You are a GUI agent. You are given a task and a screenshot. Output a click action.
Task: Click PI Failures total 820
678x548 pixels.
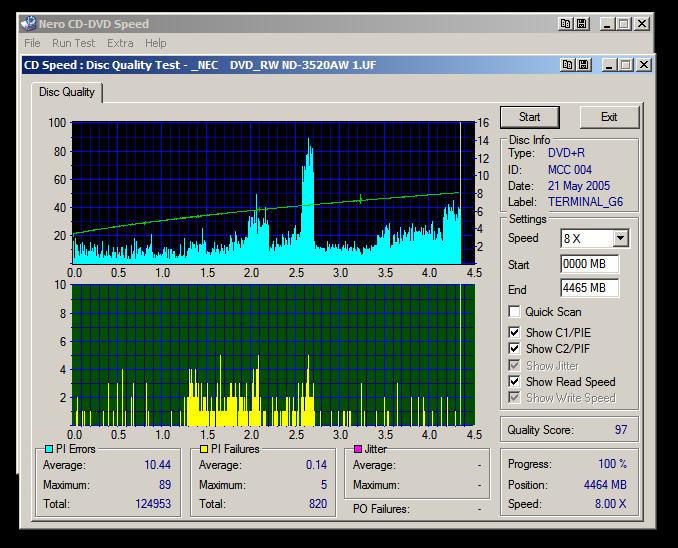318,504
